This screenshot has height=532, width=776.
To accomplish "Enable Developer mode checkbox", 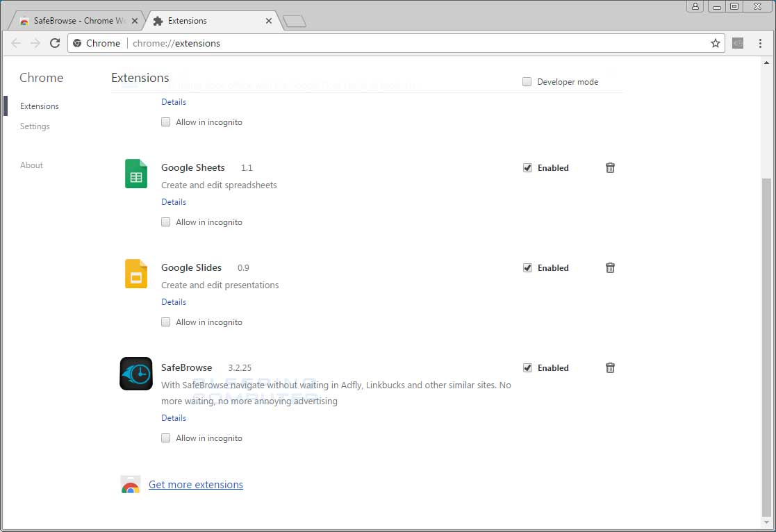I will [x=527, y=81].
